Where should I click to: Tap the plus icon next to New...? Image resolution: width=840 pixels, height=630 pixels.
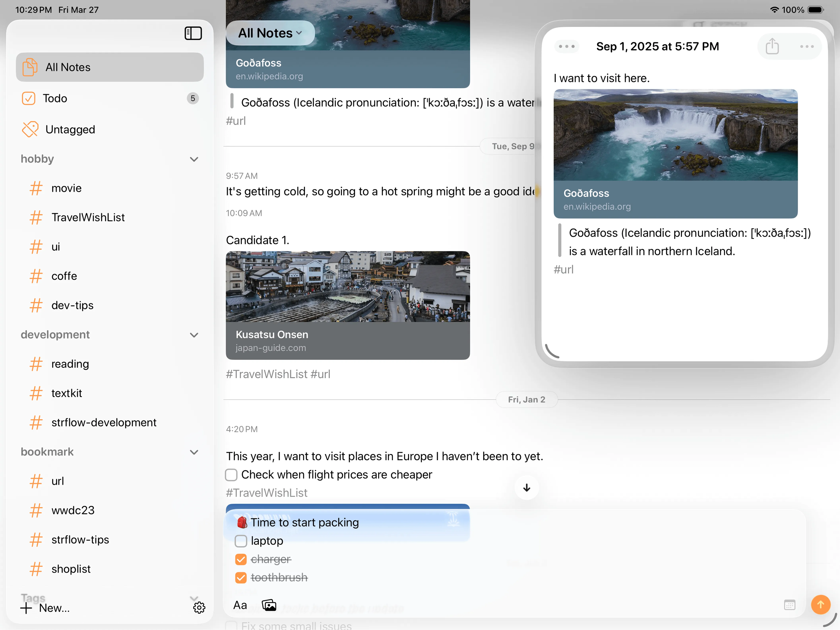coord(26,608)
